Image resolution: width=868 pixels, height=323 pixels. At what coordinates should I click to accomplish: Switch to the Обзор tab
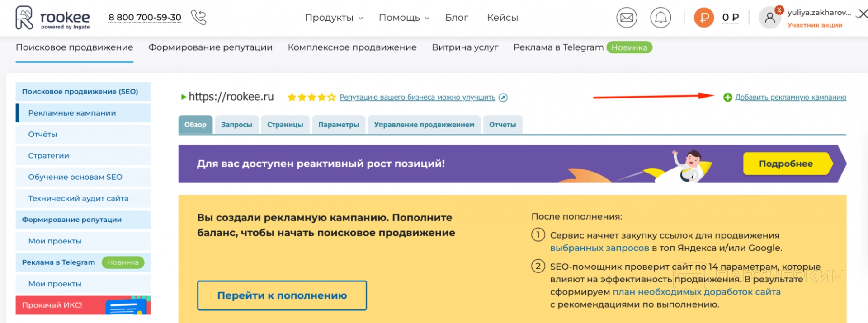coord(195,125)
